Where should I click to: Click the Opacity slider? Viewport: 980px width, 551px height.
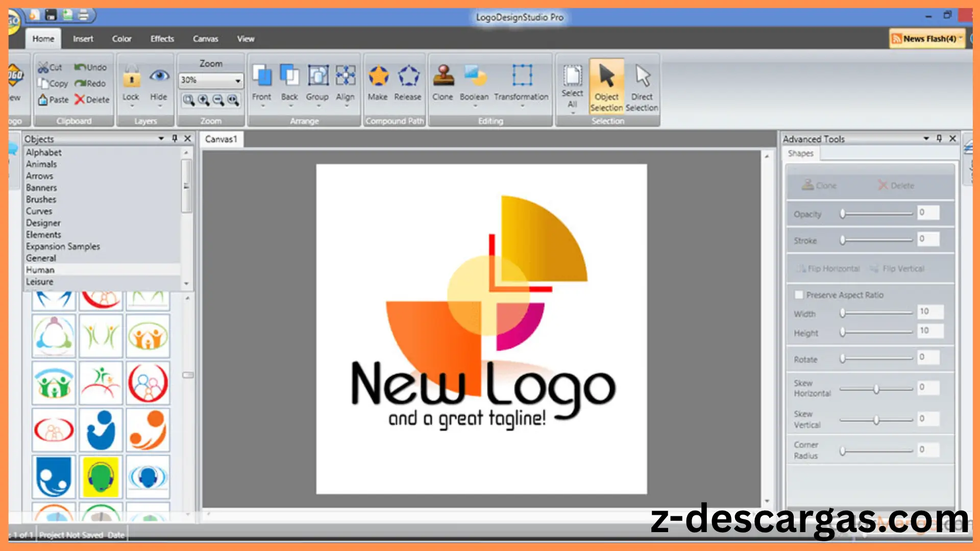[877, 214]
